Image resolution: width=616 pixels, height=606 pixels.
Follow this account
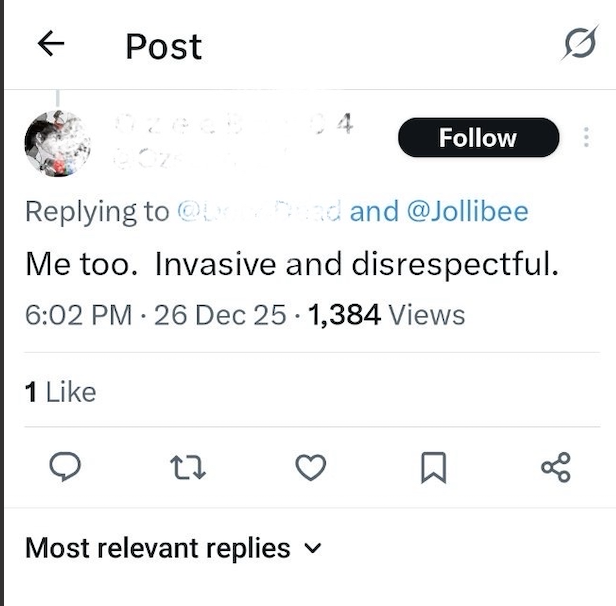click(478, 138)
